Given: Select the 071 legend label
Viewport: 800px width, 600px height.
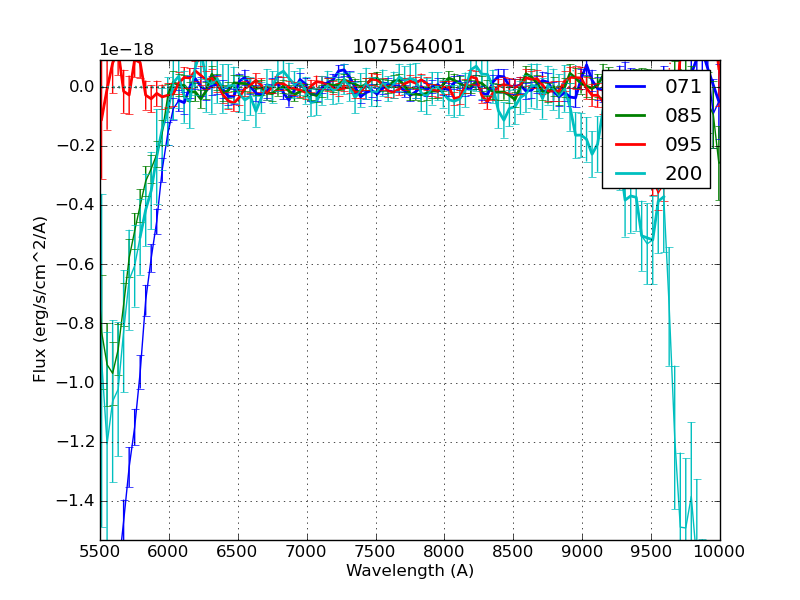Looking at the screenshot, I should click(x=683, y=87).
